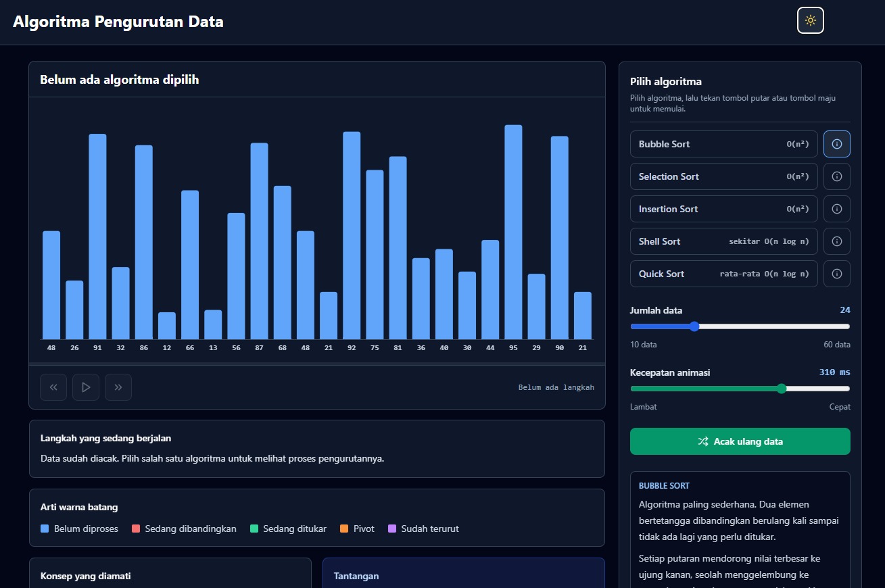Viewport: 885px width, 588px height.
Task: Step forward with the double-chevron button
Action: 118,387
